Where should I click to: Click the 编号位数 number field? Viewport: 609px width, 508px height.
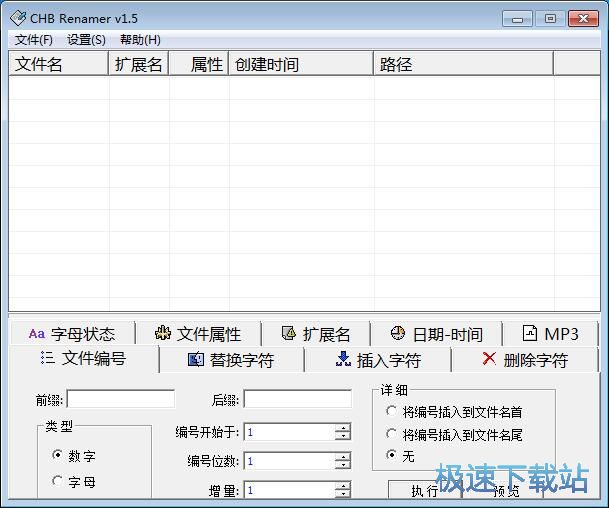pos(290,461)
